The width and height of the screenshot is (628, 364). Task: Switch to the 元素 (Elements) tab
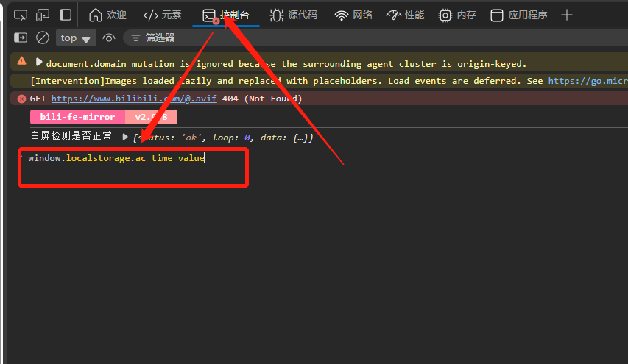[x=162, y=15]
